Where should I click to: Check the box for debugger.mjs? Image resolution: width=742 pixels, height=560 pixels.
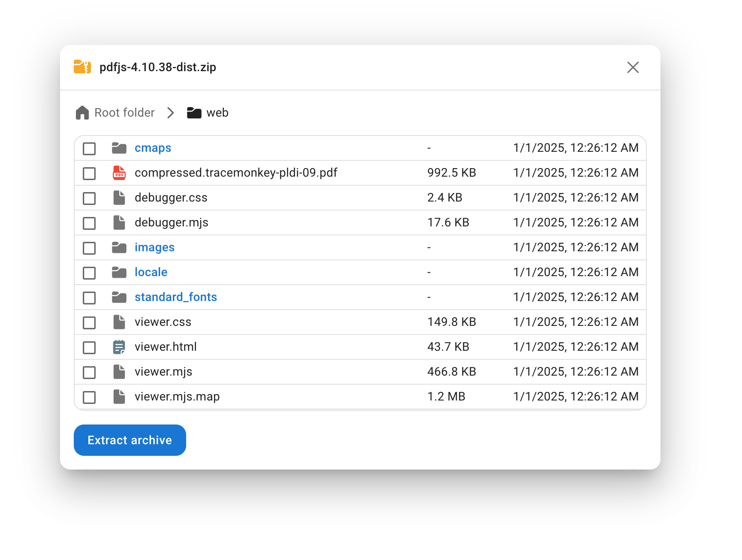[89, 223]
